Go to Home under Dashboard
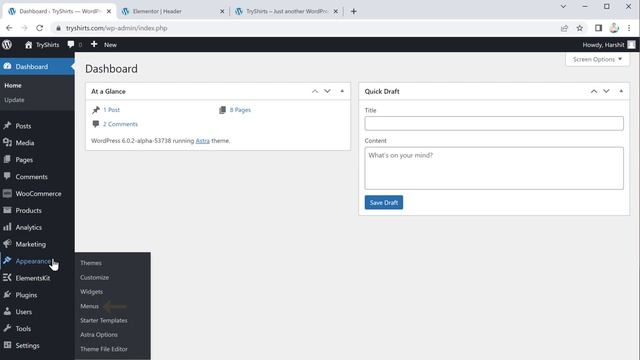640x360 pixels. (x=13, y=85)
